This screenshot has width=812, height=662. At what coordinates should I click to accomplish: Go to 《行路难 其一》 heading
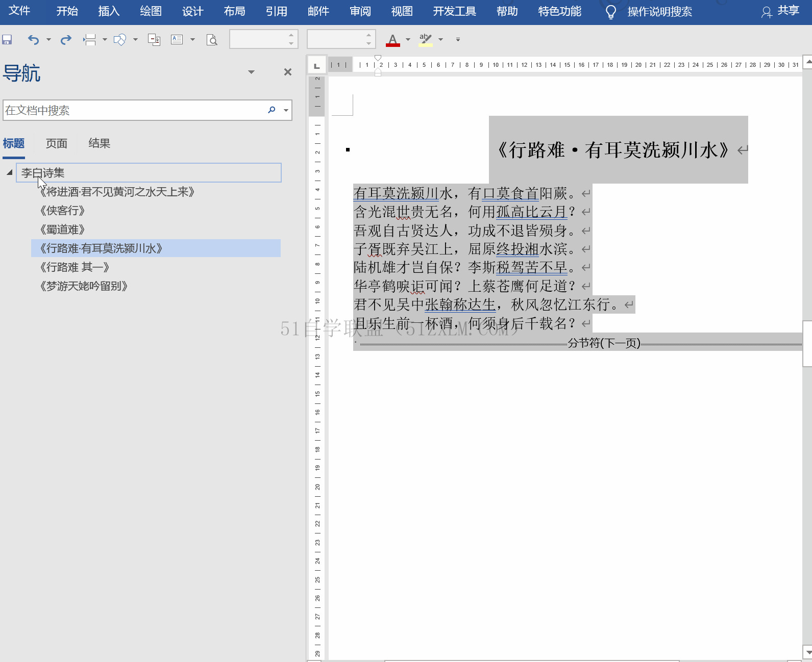75,267
